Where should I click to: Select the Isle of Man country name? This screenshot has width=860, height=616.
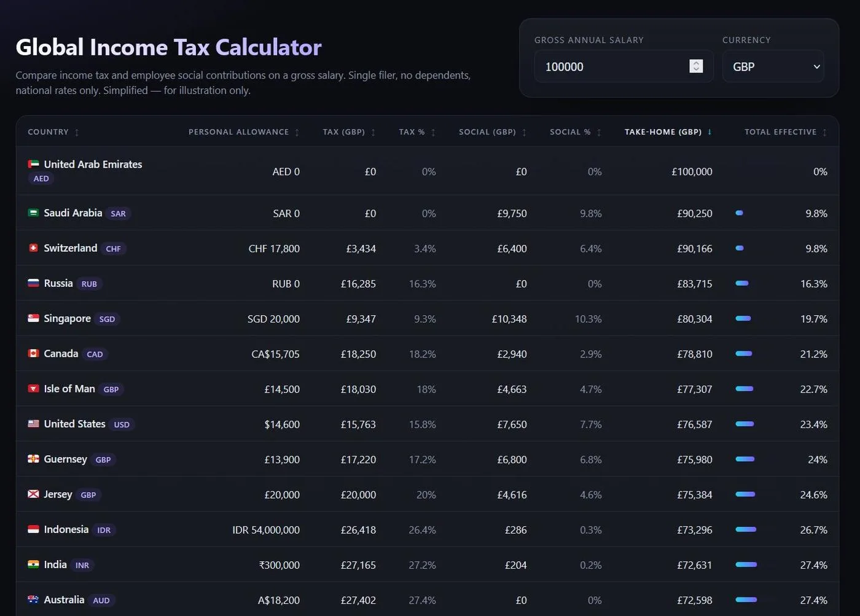pos(69,389)
